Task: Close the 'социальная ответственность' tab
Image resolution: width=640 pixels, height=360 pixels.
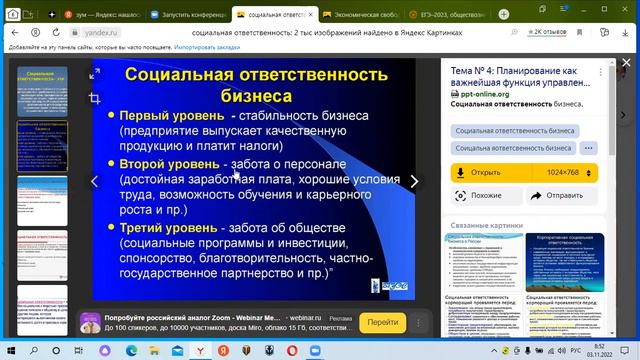Action: (x=311, y=14)
